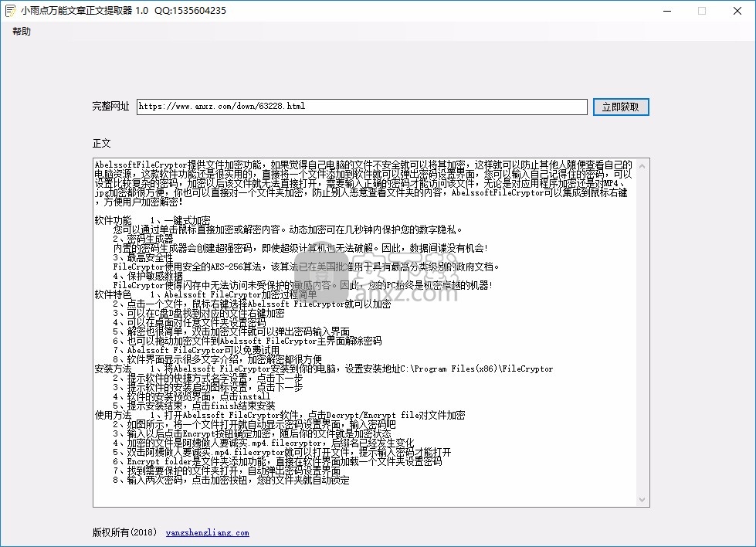
Task: Focus the 完整网址 URL input field
Action: [361, 107]
